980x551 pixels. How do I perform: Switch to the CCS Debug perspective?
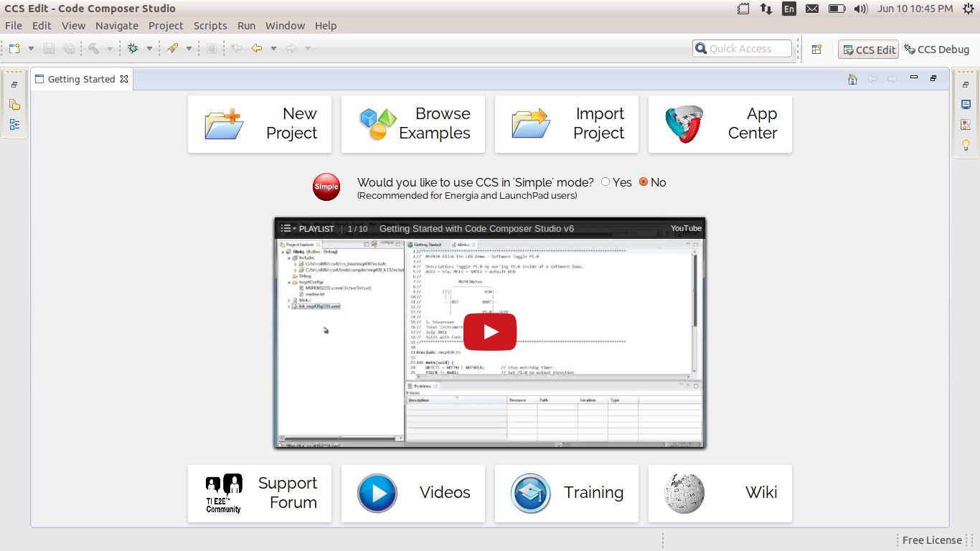[937, 50]
